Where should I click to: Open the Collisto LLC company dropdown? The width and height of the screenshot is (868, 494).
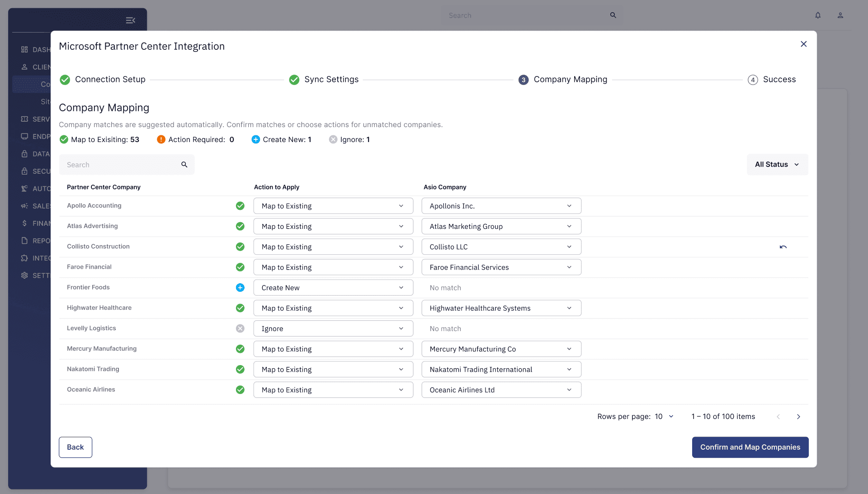(501, 247)
